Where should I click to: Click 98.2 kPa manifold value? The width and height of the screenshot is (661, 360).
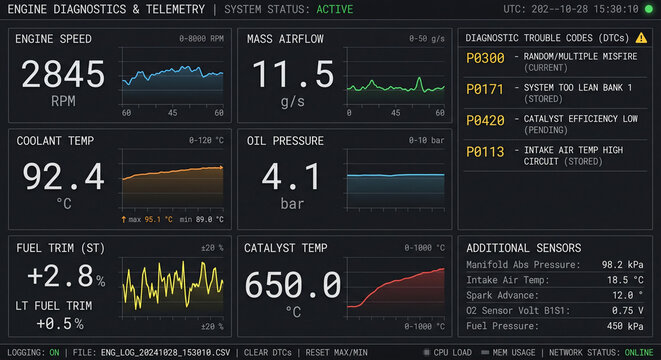(623, 265)
